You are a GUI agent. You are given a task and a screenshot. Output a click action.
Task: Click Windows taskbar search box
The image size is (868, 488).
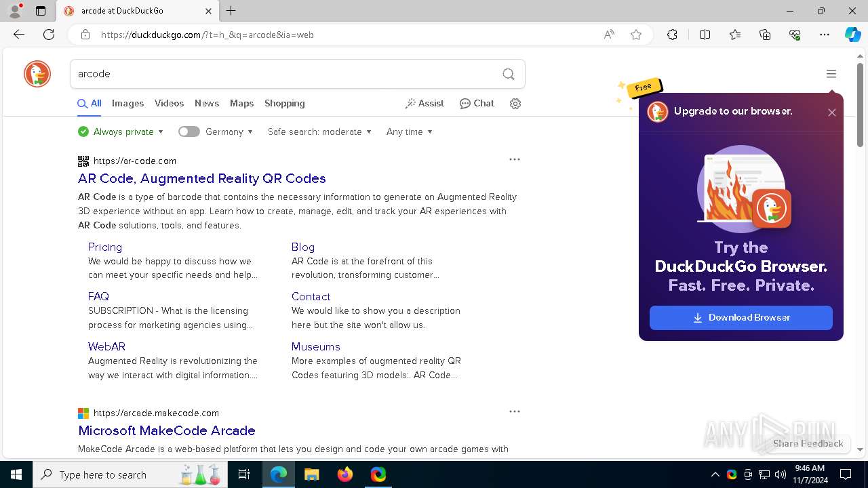point(130,474)
